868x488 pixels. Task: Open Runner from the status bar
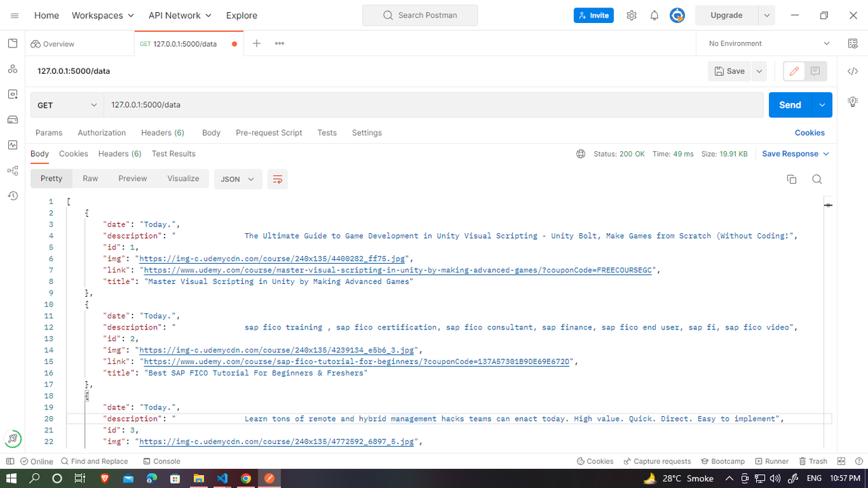[x=772, y=461]
